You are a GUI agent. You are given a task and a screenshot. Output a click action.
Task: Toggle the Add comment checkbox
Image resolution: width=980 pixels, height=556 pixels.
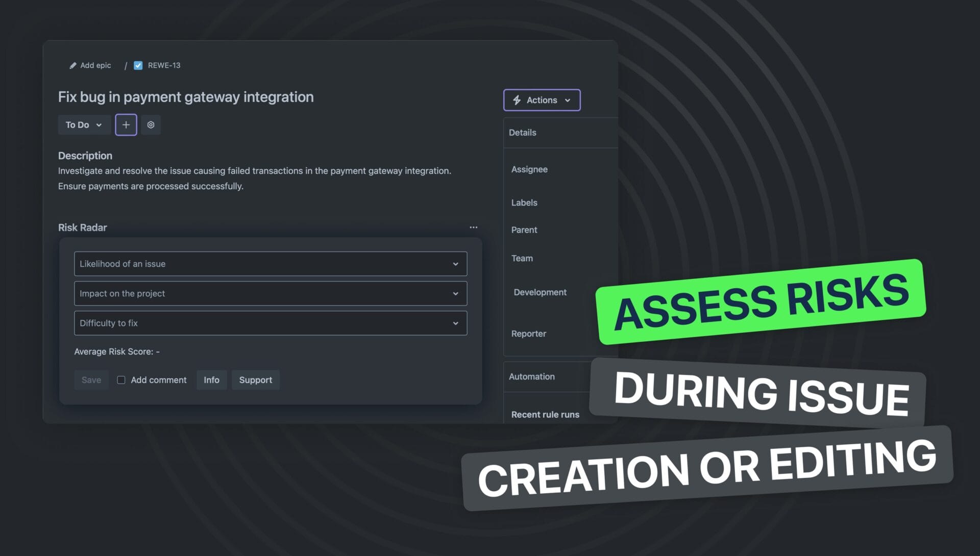pyautogui.click(x=121, y=380)
